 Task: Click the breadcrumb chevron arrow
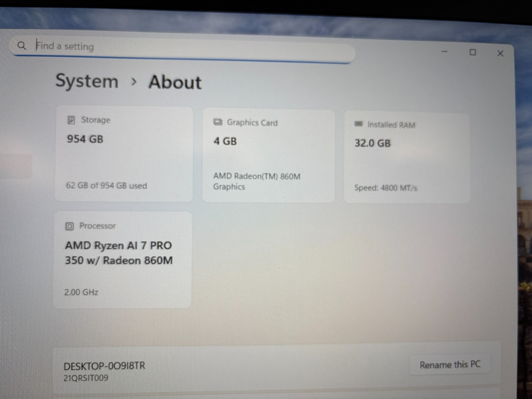[134, 81]
